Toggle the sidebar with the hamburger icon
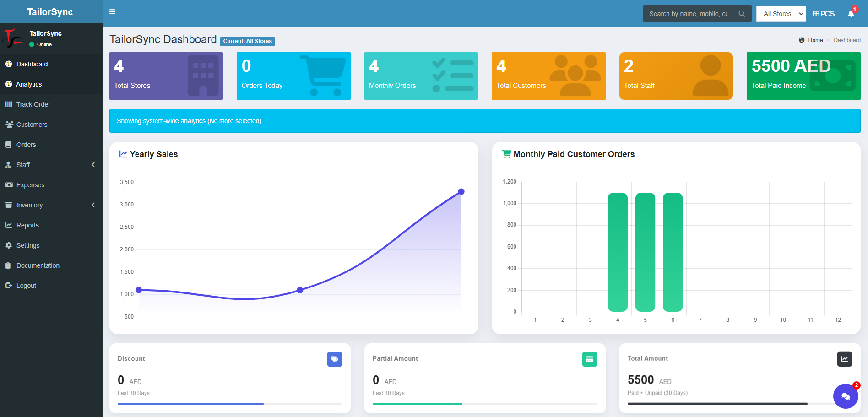This screenshot has width=868, height=417. [x=112, y=12]
